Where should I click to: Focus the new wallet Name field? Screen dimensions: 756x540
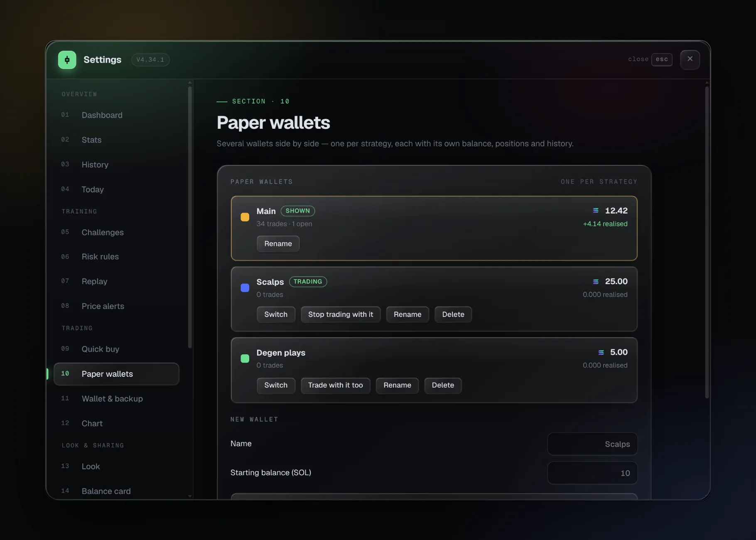click(x=592, y=444)
